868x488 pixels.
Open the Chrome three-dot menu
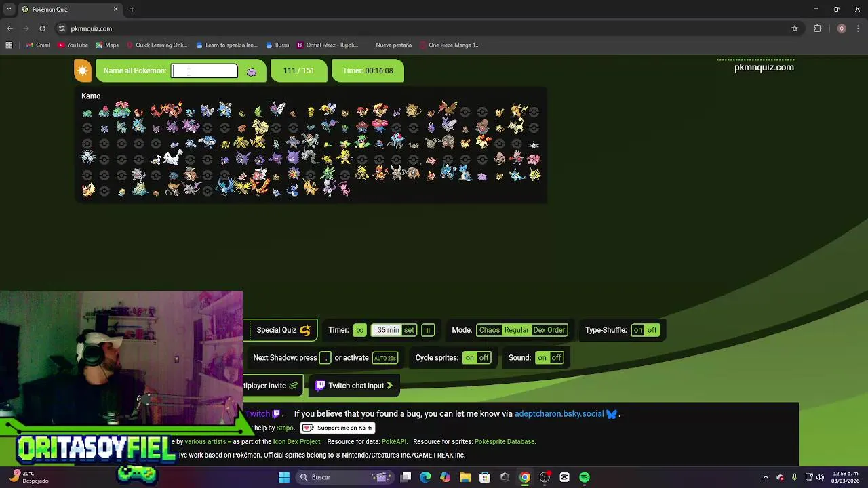[x=859, y=28]
